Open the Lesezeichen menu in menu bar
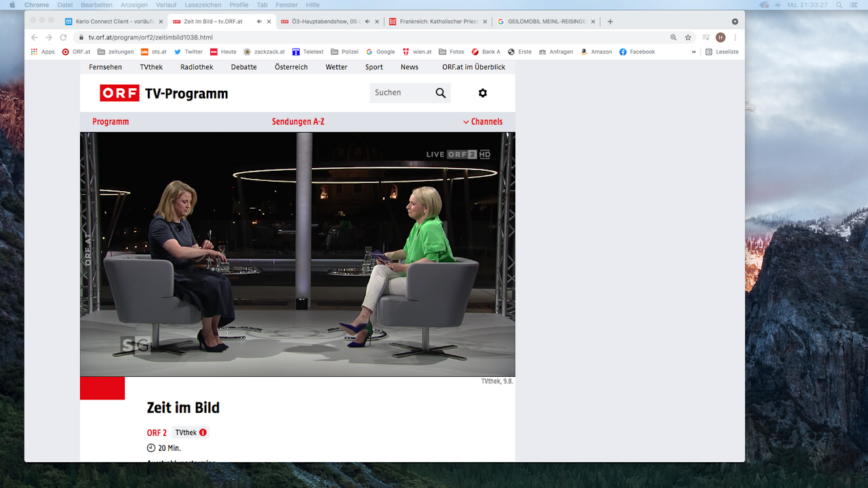 (203, 5)
